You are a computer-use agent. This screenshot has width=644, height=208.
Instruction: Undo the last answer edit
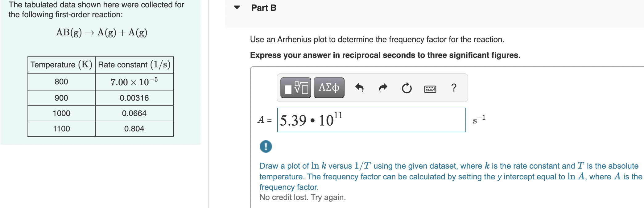pyautogui.click(x=360, y=88)
